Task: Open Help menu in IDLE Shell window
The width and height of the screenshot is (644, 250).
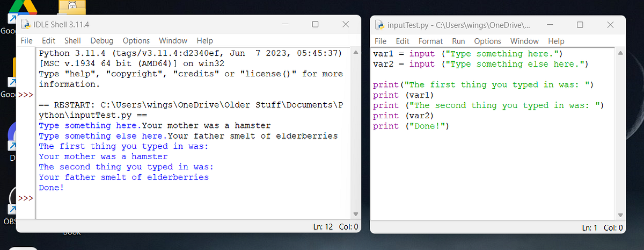Action: point(205,40)
